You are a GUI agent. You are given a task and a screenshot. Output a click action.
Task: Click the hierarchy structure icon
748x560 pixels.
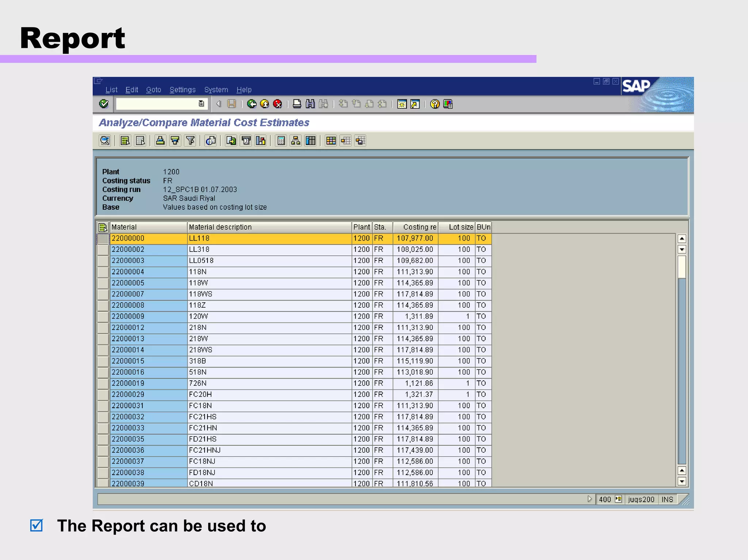tap(296, 141)
